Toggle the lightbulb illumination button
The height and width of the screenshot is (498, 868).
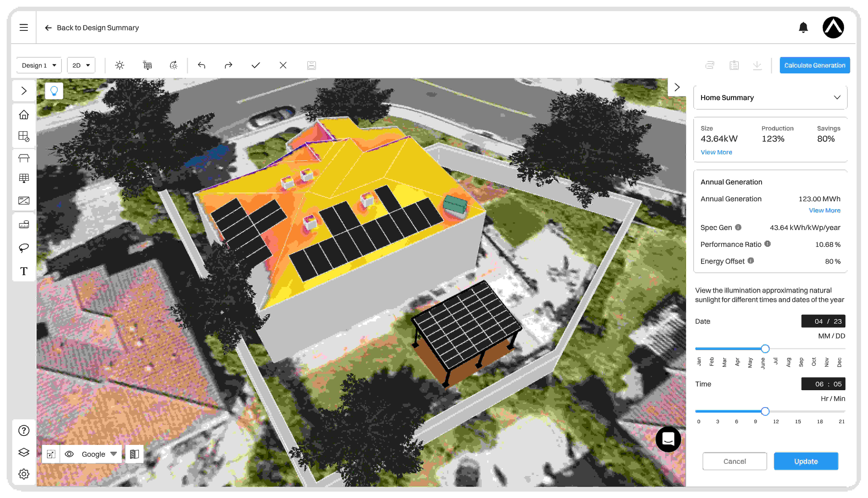tap(54, 91)
